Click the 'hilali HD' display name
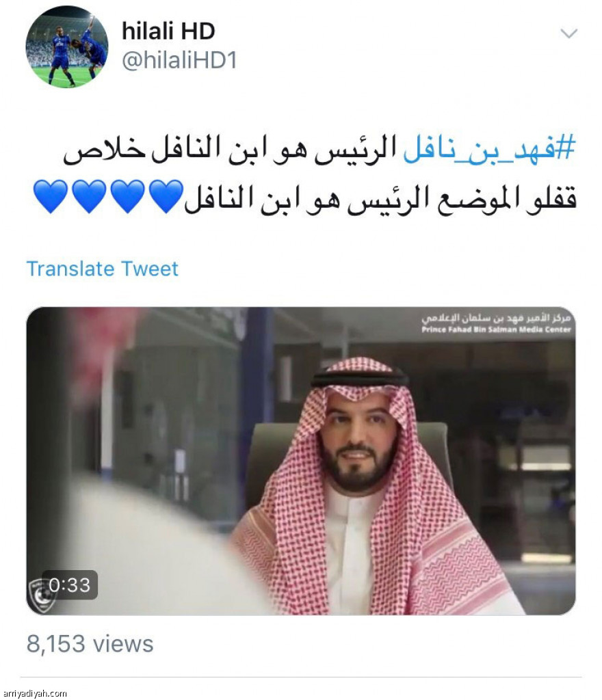Viewport: 602px width, 700px height. 168,31
